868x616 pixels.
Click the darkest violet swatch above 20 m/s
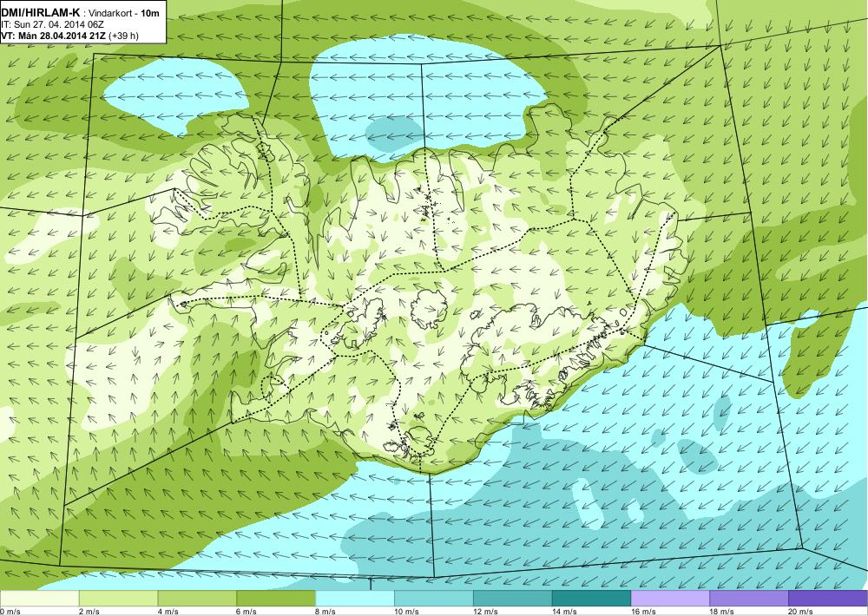coord(828,599)
